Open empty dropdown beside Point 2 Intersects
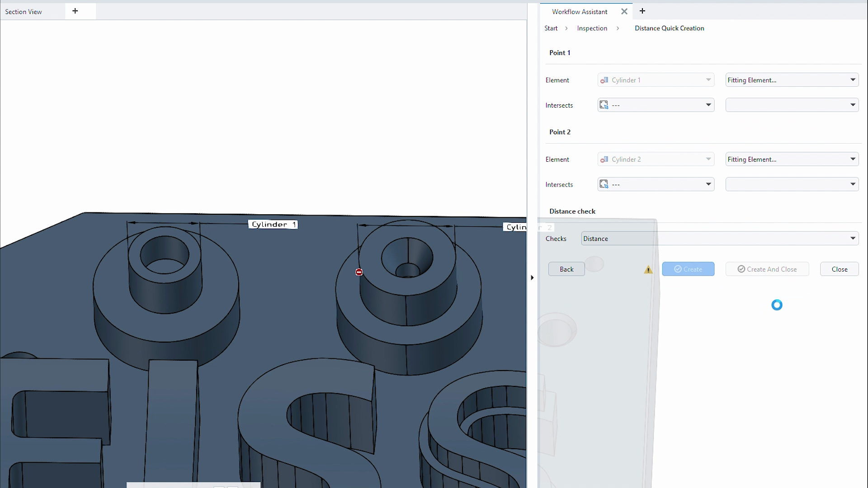 (x=792, y=184)
